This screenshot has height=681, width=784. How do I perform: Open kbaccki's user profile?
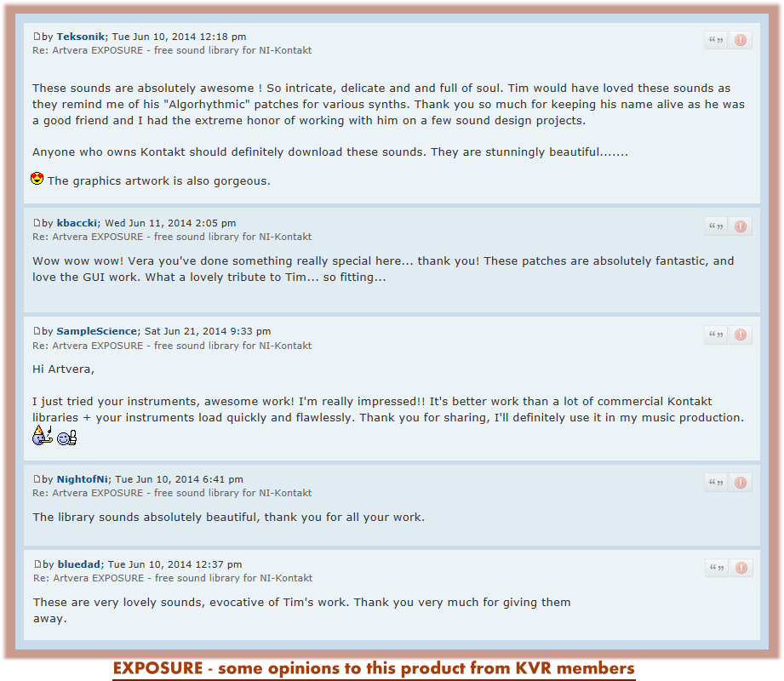[x=77, y=223]
